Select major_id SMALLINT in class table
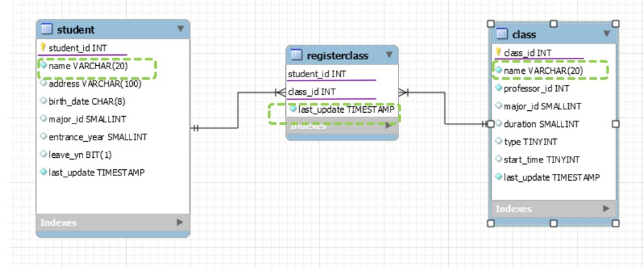The height and width of the screenshot is (268, 644). 542,106
